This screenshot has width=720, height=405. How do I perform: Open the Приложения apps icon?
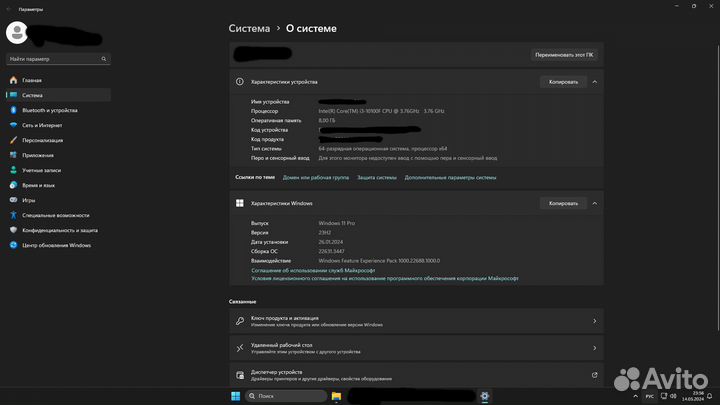13,155
